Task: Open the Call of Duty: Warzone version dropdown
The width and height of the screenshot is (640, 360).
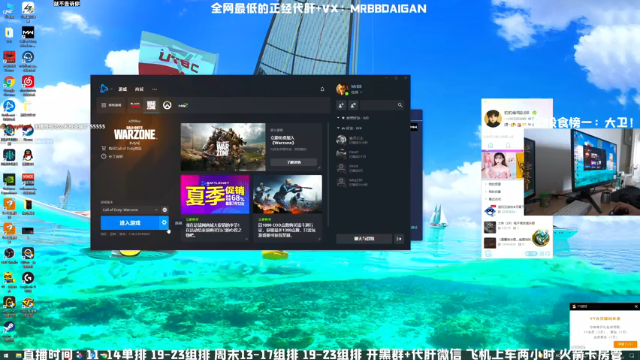Action: pyautogui.click(x=130, y=210)
